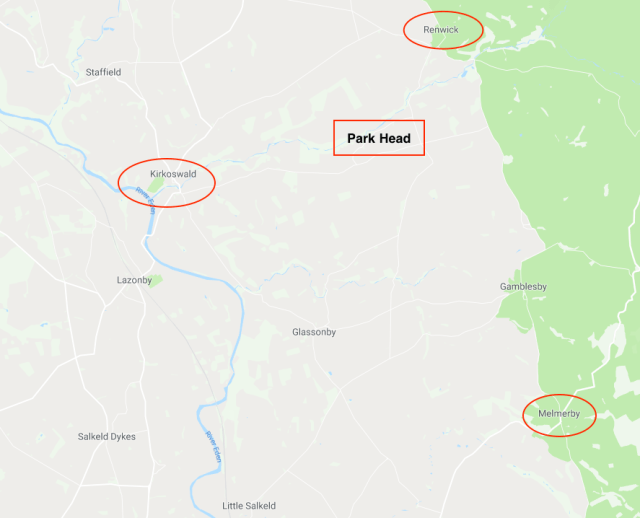Select the circled Melmerby village label
Image resolution: width=640 pixels, height=518 pixels.
[x=559, y=414]
